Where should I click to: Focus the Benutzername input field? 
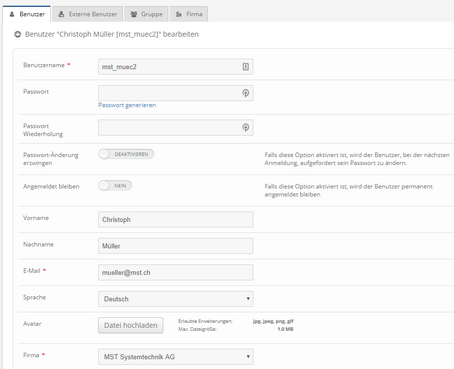pyautogui.click(x=176, y=67)
